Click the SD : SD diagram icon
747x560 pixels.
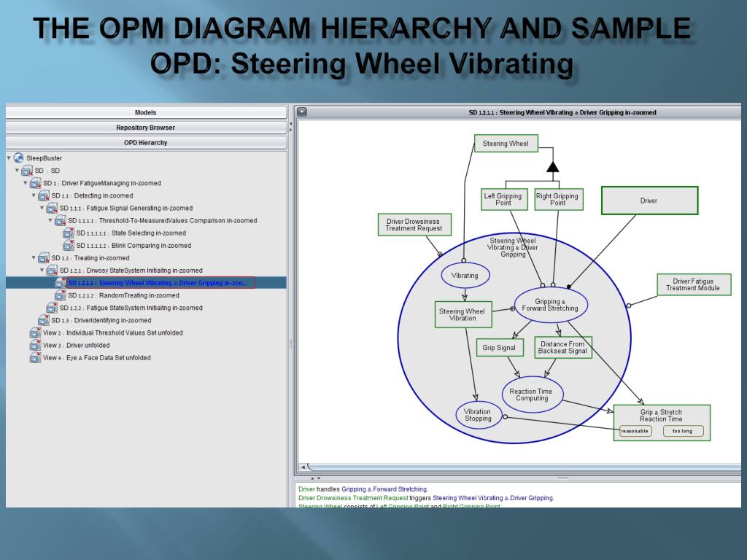27,171
